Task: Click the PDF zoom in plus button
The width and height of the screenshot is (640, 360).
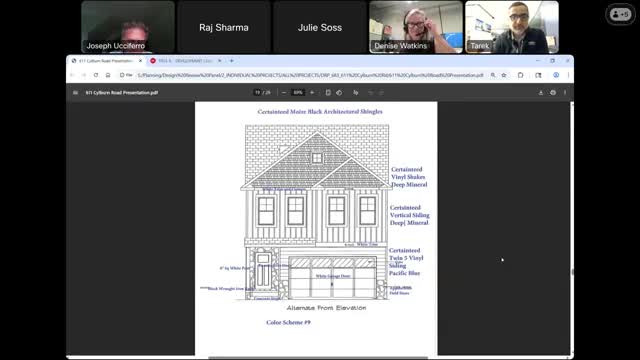Action: [x=312, y=93]
